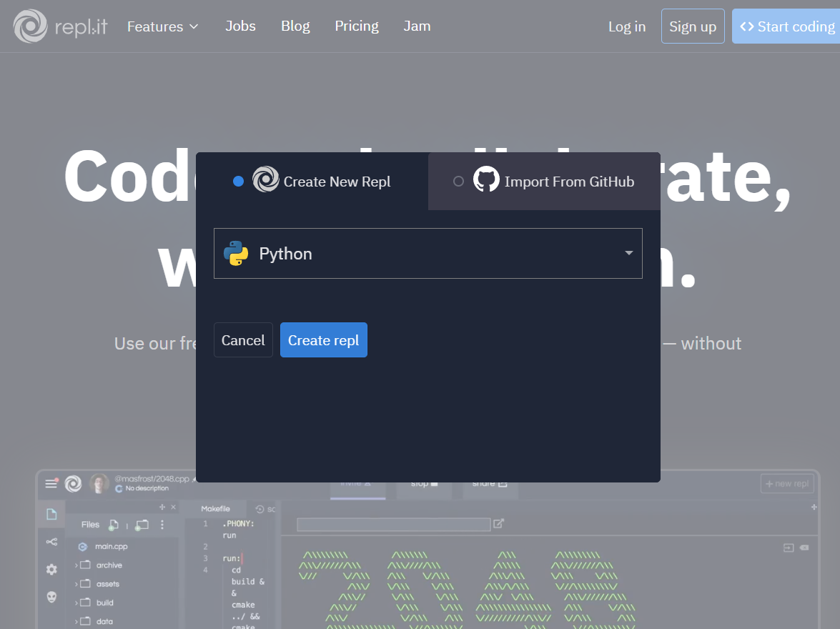Viewport: 840px width, 629px height.
Task: Click the @masfrost/2048.cpp repl title
Action: tap(152, 479)
